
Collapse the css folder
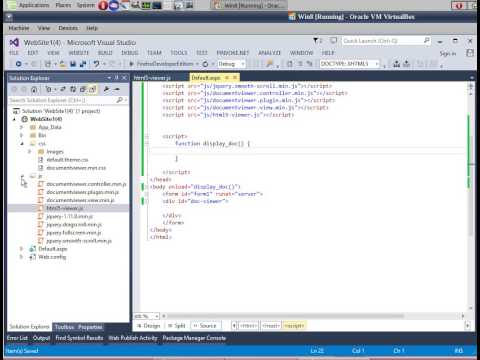point(22,143)
